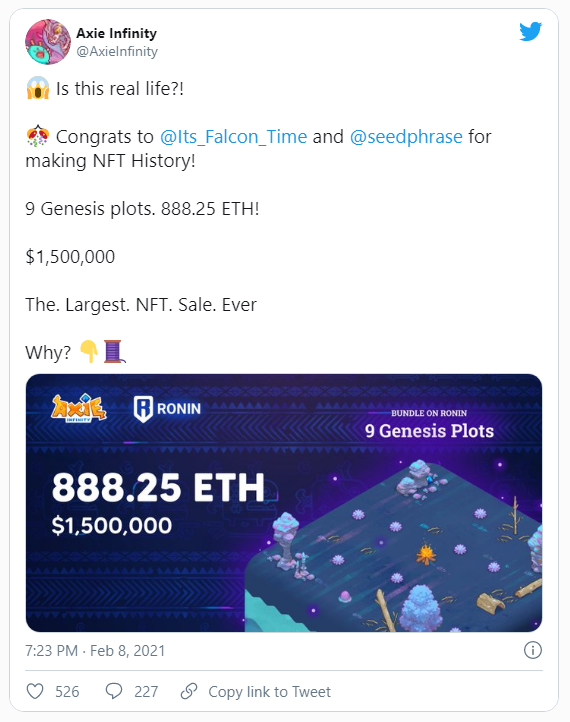Like the tweet with heart icon
Image resolution: width=570 pixels, height=722 pixels.
point(35,692)
